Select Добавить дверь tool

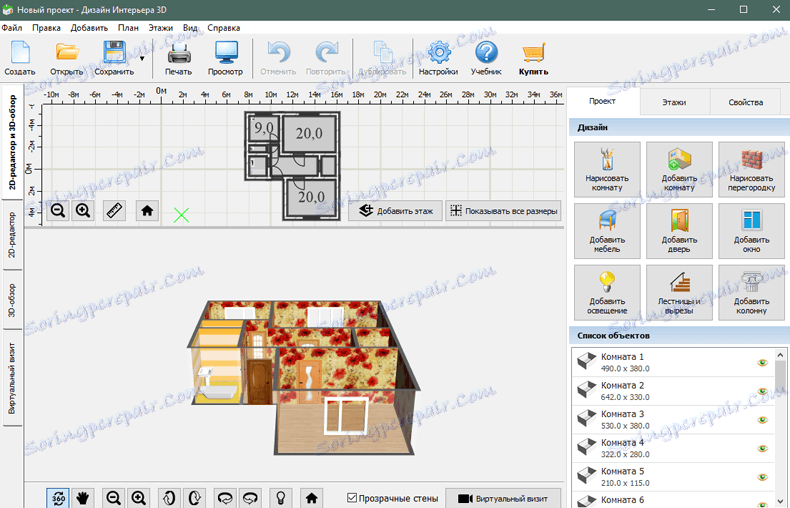tap(679, 231)
